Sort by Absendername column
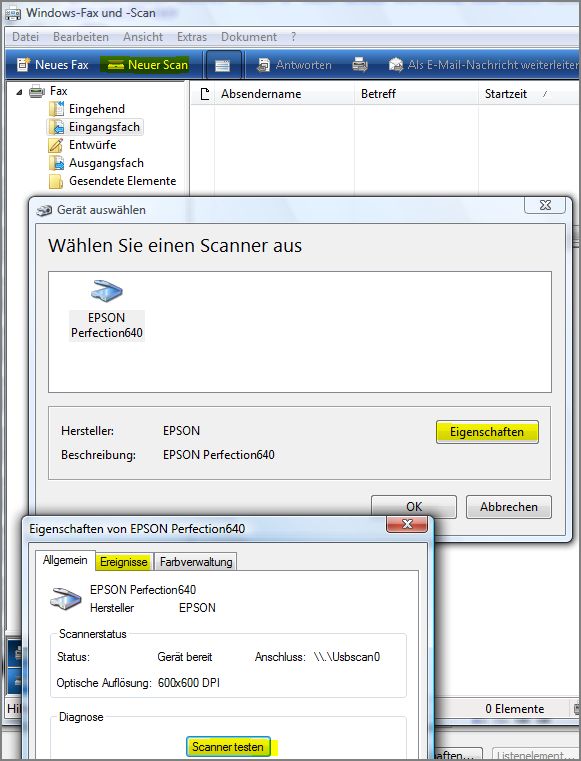Viewport: 581px width, 761px height. (284, 94)
